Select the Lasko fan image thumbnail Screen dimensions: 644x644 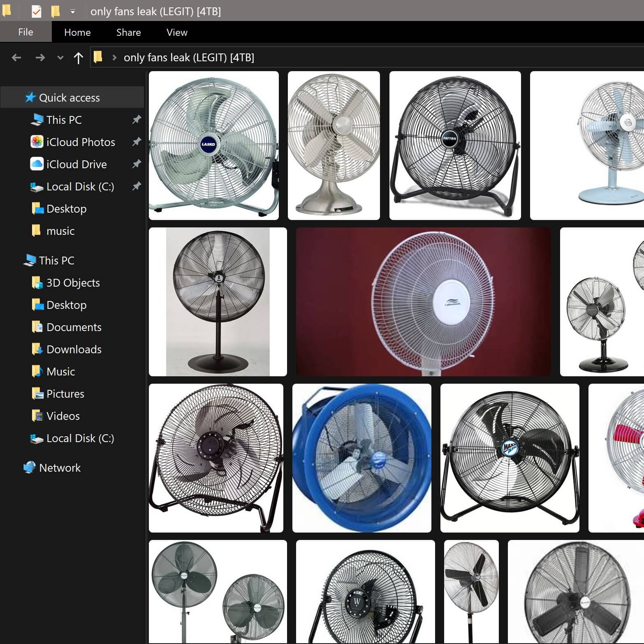(x=213, y=146)
